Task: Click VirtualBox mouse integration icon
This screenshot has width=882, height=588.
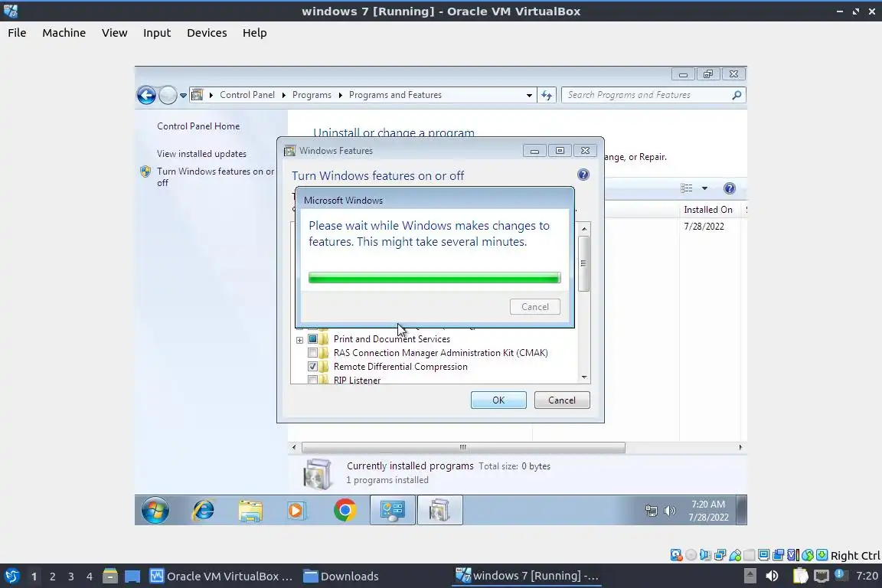Action: (808, 555)
